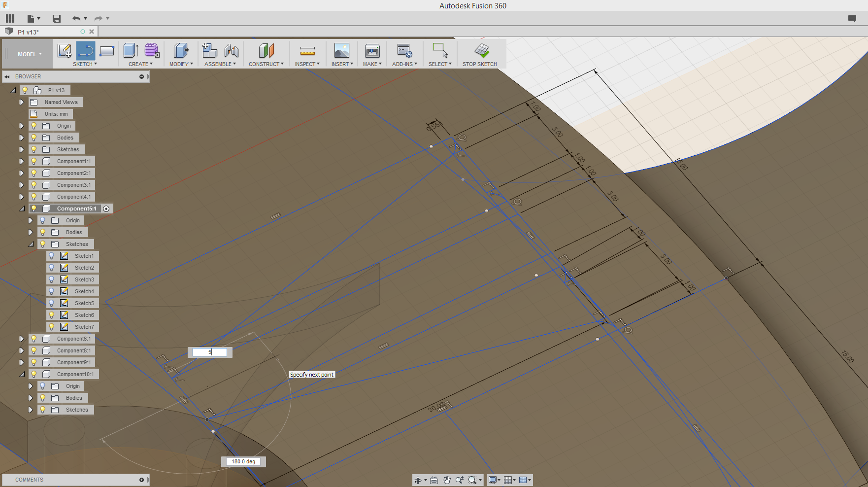868x487 pixels.
Task: Click the Undo arrow icon
Action: 76,19
